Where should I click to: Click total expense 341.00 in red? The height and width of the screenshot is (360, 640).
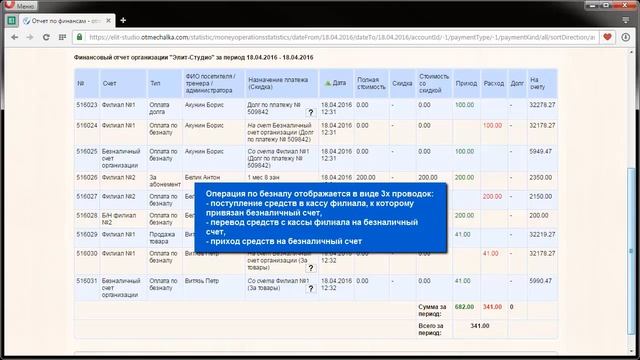492,307
